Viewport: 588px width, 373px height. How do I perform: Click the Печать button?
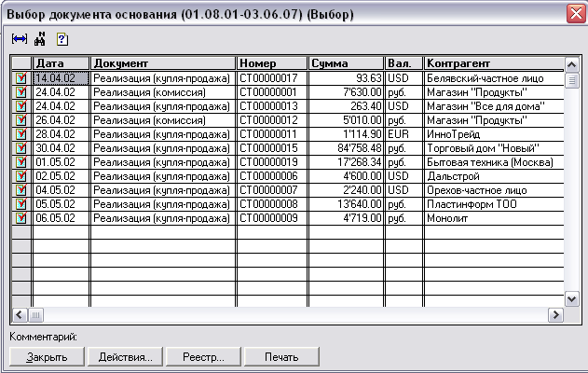tap(282, 356)
